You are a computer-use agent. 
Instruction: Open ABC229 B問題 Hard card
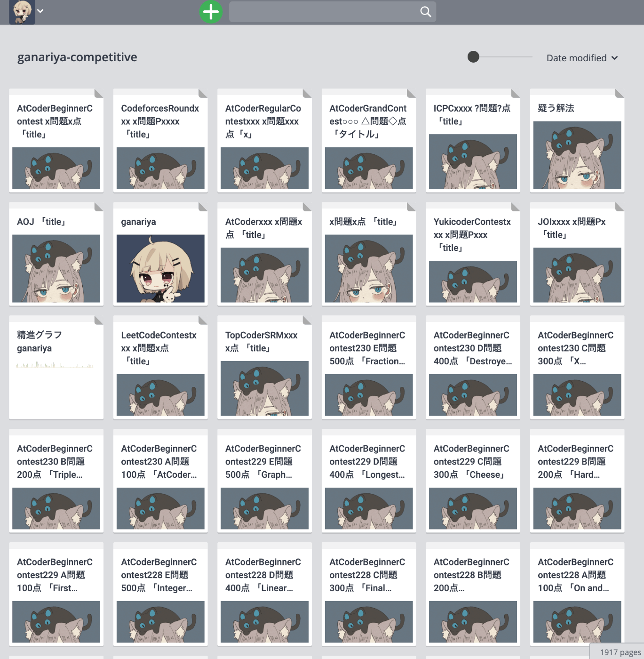coord(577,481)
